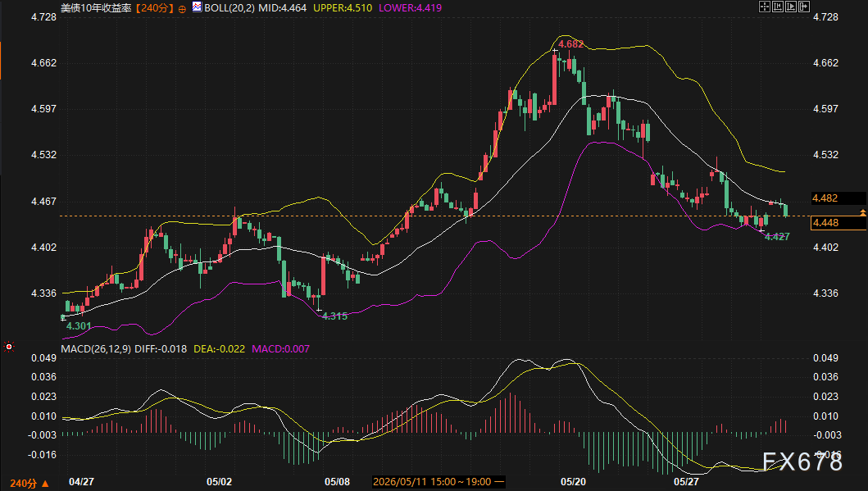Click the shrink chart axes icon
868x491 pixels.
[x=778, y=7]
